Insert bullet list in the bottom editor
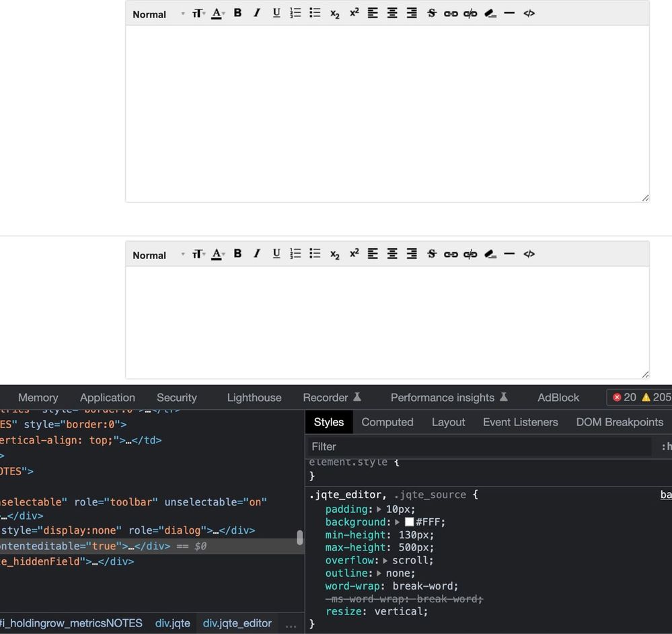This screenshot has height=634, width=672. click(x=315, y=254)
